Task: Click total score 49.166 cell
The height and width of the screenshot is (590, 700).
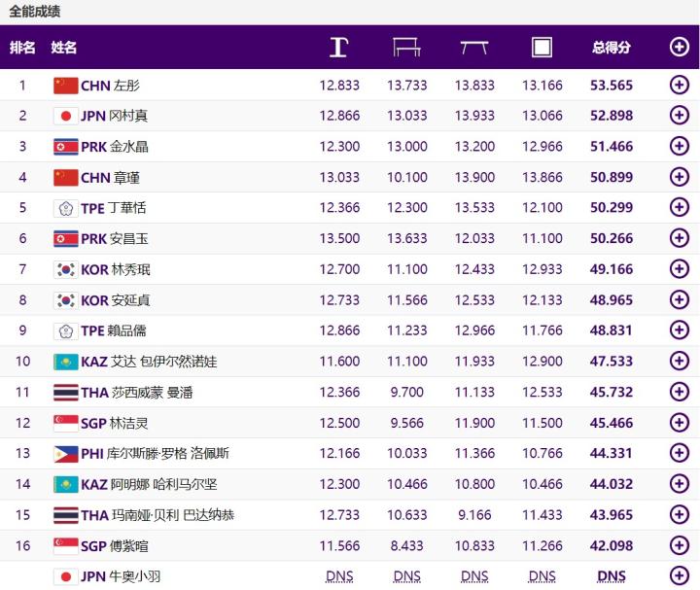Action: [x=612, y=269]
